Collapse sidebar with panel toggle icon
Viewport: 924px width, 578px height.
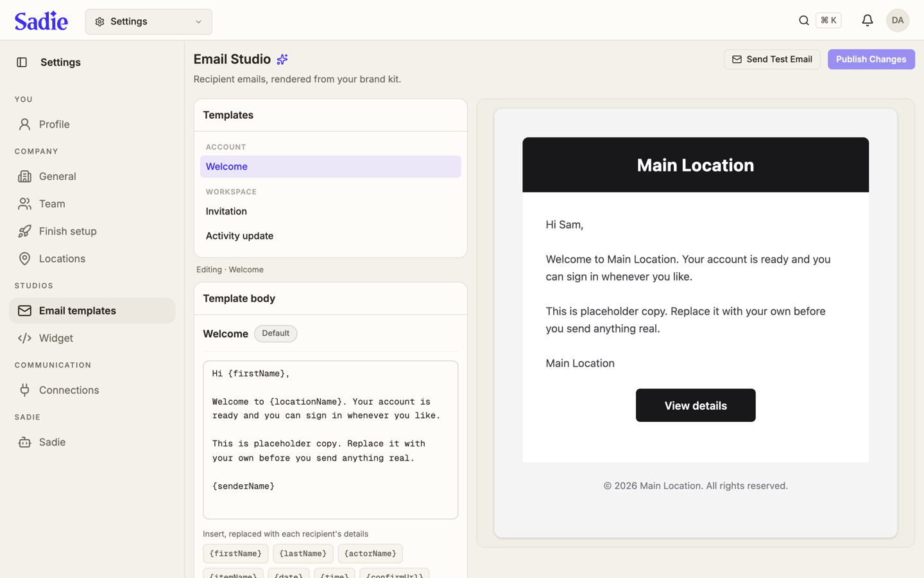(x=22, y=62)
